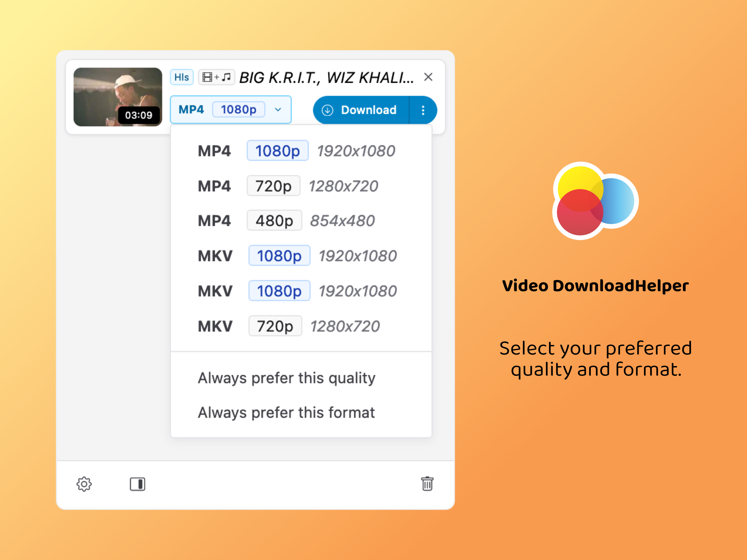The image size is (747, 560).
Task: Click the video thumbnail showing 03:09
Action: (118, 97)
